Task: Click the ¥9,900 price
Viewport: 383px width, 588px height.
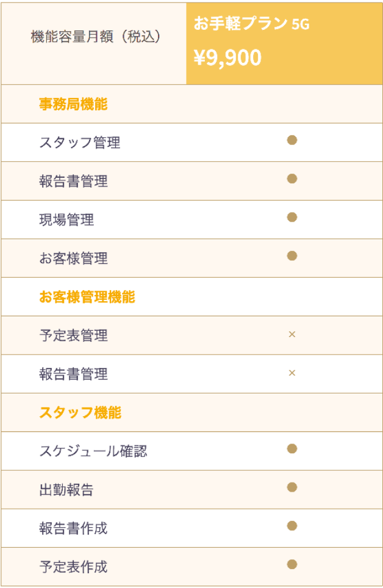Action: coord(227,57)
